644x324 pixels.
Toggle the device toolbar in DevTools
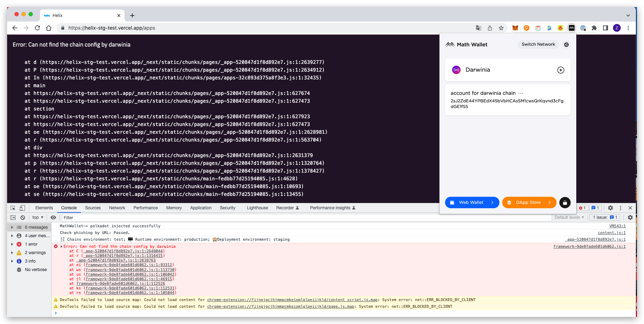[22, 208]
